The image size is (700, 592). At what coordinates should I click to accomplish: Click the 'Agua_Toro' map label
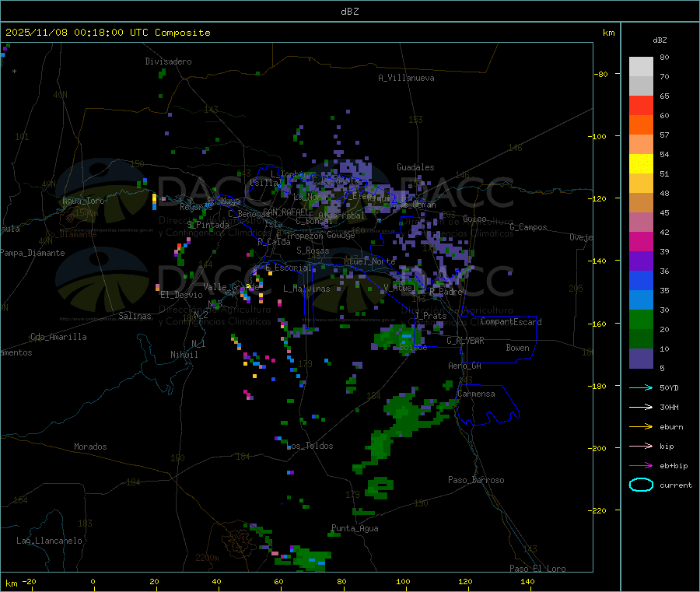pos(83,201)
